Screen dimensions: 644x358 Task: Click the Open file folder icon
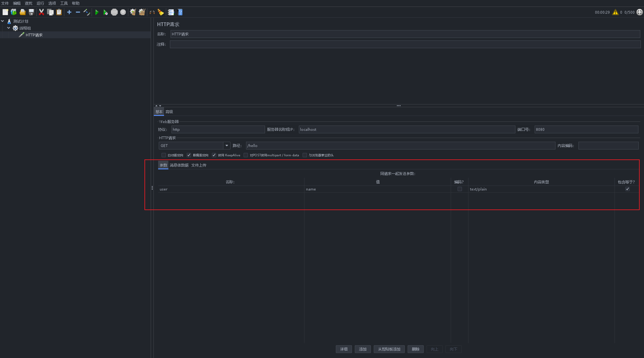pyautogui.click(x=22, y=12)
